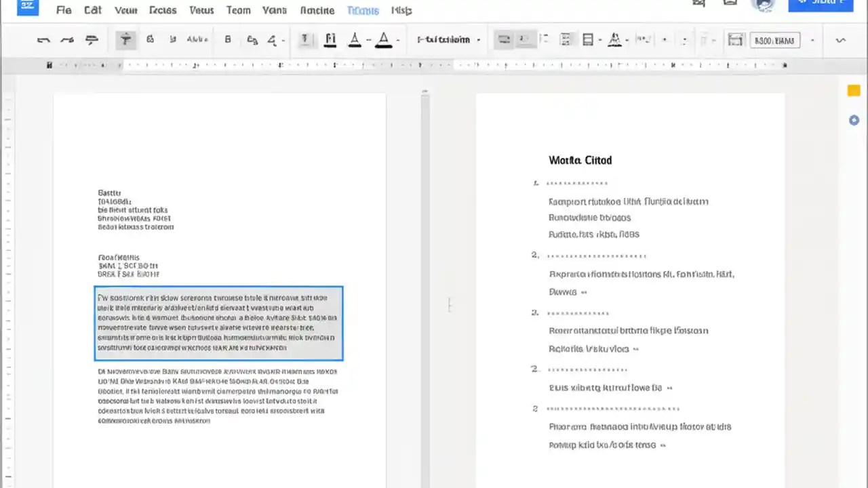The image size is (868, 488).
Task: Click the Text color icon
Action: click(x=355, y=39)
